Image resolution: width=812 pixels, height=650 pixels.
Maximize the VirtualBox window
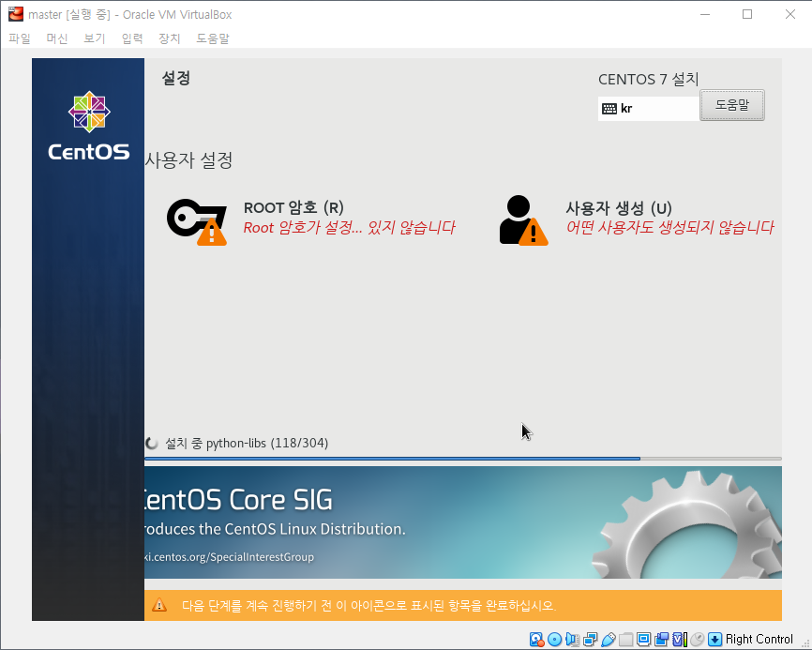tap(746, 14)
